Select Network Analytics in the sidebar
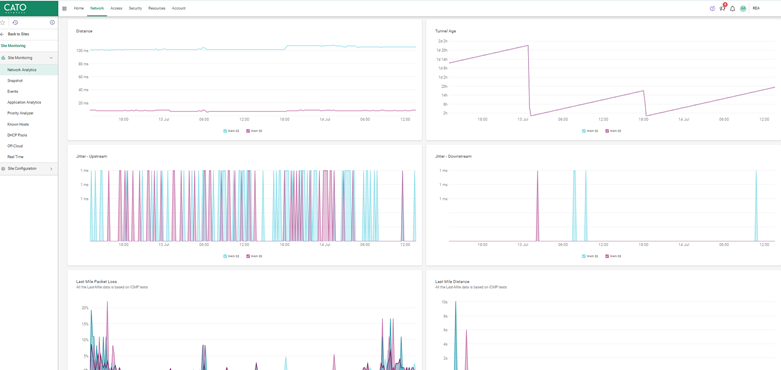The height and width of the screenshot is (370, 781). 29,70
